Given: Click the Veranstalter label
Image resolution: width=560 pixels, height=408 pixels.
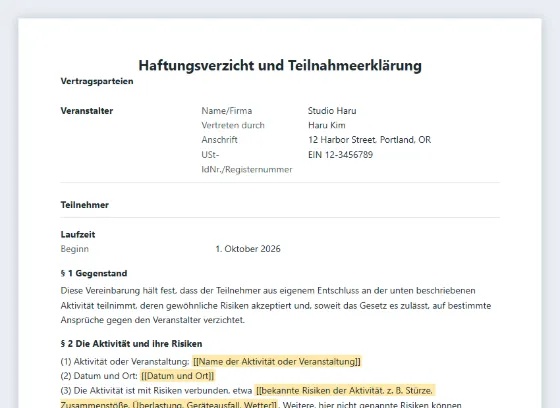Looking at the screenshot, I should click(x=87, y=111).
